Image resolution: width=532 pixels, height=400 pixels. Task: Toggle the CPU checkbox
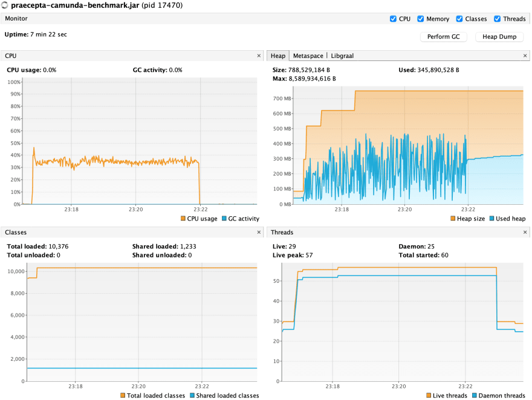pos(393,19)
